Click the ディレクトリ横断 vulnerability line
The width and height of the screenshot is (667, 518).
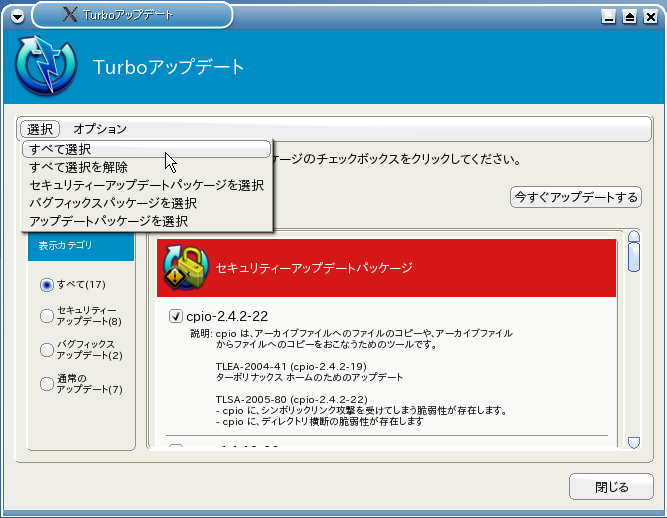coord(319,422)
